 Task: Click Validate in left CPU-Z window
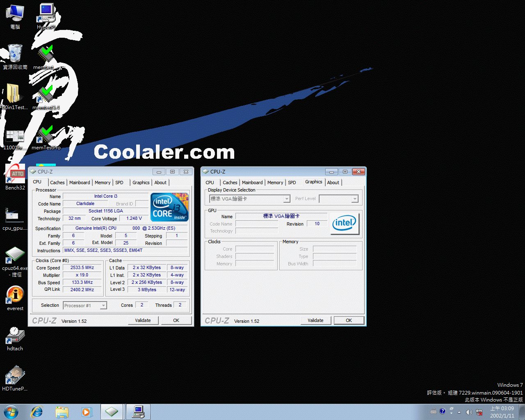(x=143, y=320)
